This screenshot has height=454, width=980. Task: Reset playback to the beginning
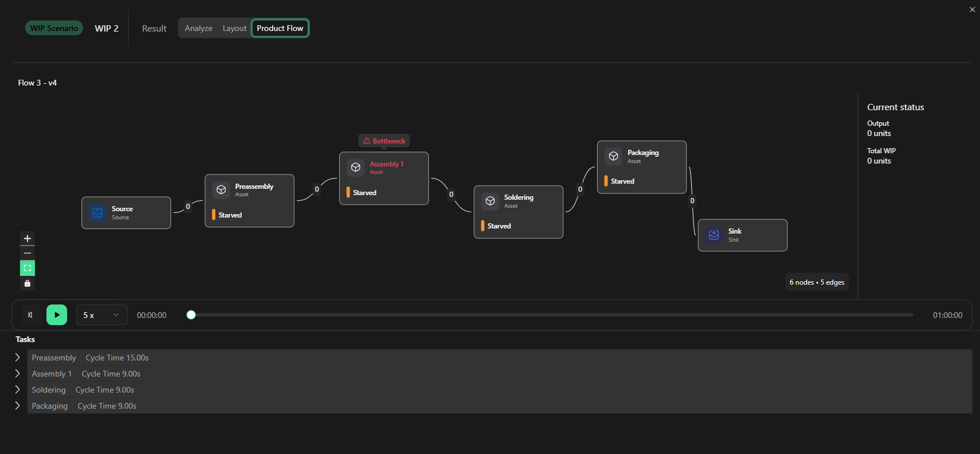(x=30, y=315)
